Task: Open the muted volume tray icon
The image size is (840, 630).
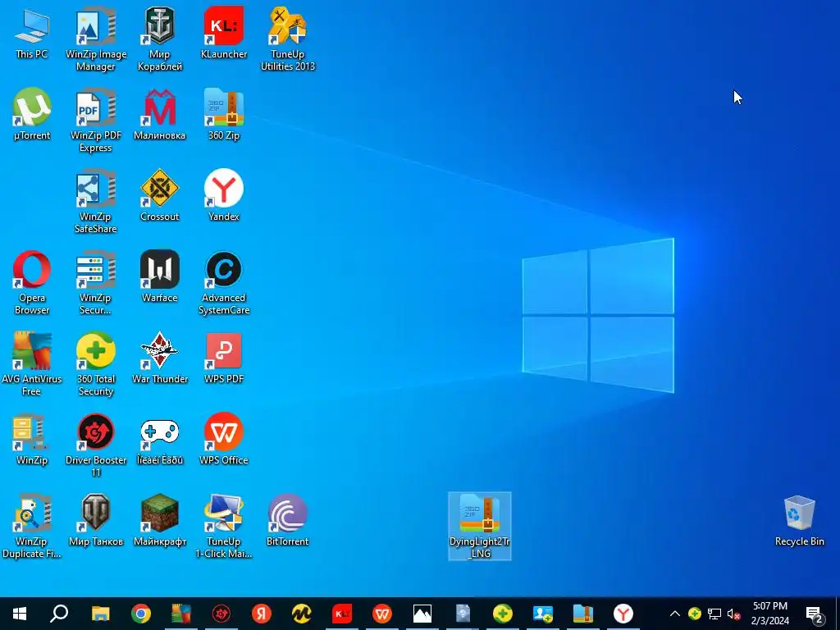Action: 734,614
